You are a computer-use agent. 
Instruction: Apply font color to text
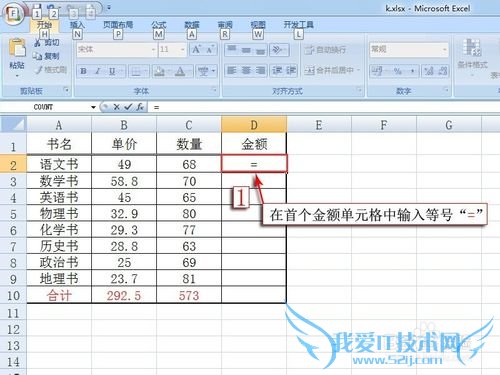pyautogui.click(x=180, y=71)
